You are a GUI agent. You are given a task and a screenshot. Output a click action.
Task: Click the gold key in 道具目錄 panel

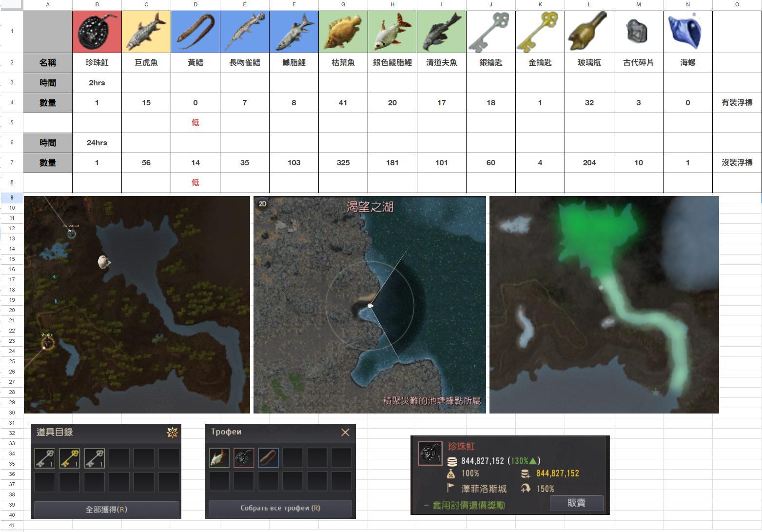point(69,458)
